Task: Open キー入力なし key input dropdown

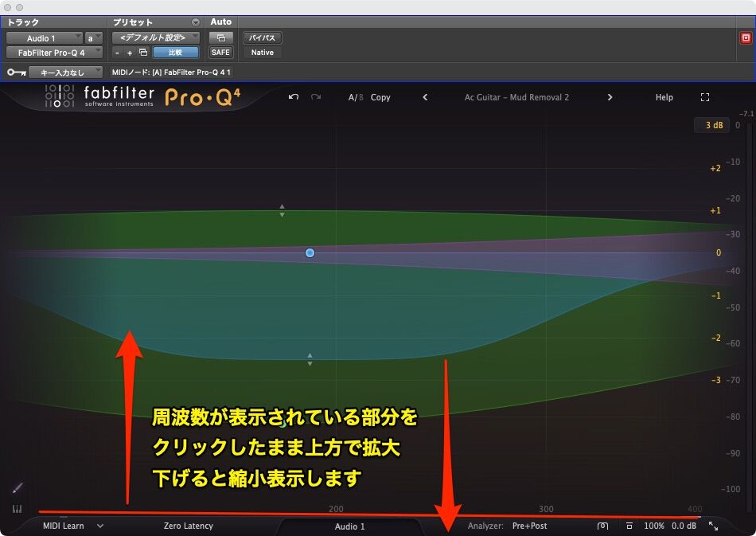Action: click(x=65, y=72)
